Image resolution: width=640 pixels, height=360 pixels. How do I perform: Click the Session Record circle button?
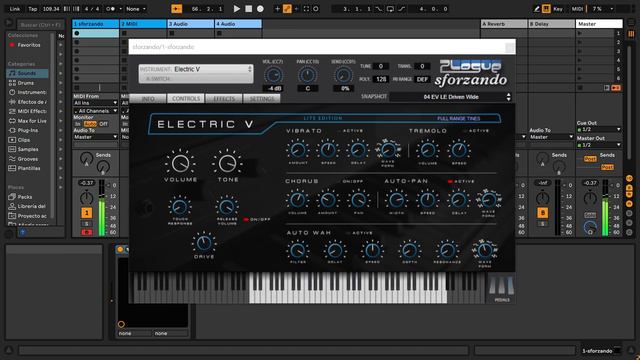tap(316, 9)
